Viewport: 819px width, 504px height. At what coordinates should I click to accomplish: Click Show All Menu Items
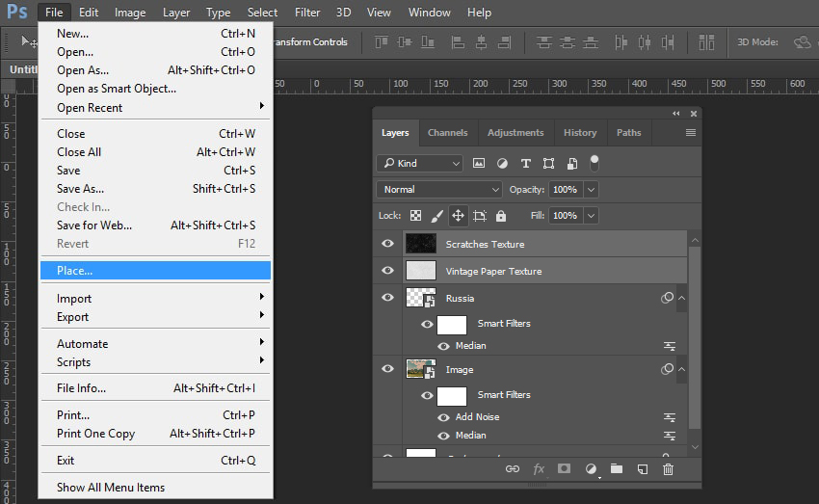coord(111,488)
